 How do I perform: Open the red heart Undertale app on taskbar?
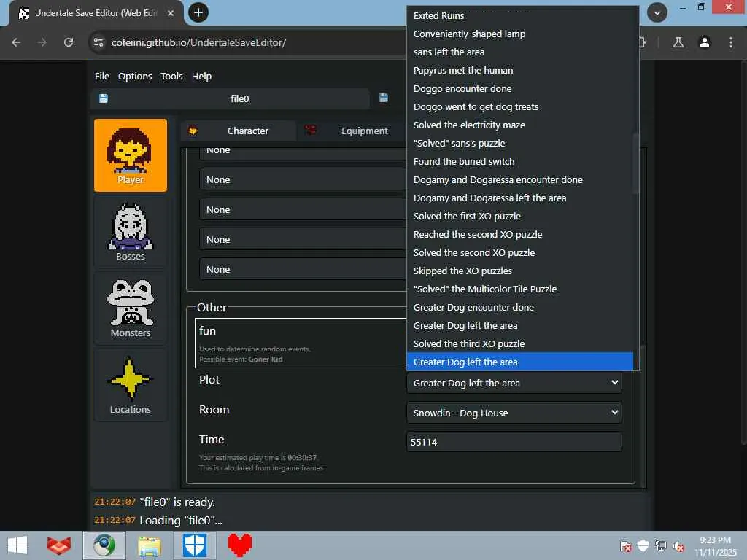(240, 545)
